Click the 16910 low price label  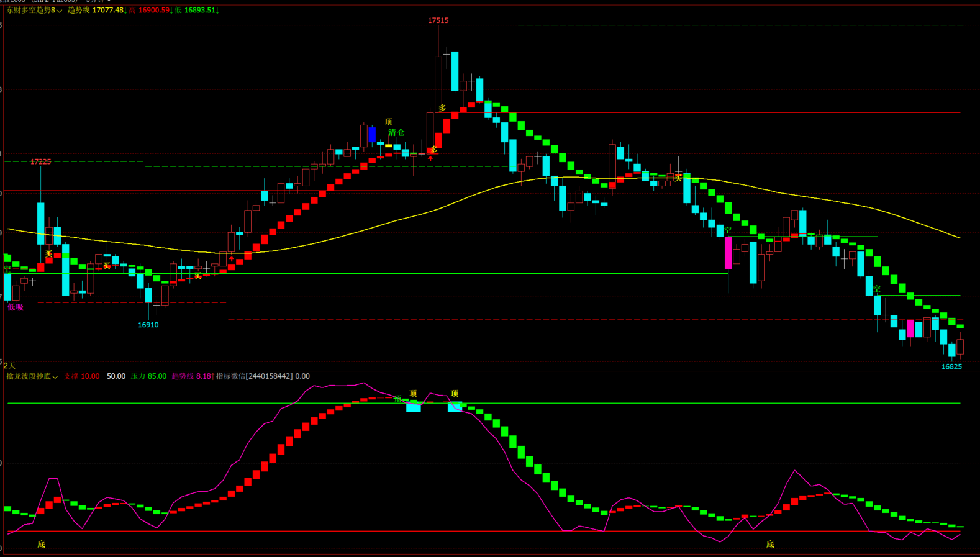[148, 325]
